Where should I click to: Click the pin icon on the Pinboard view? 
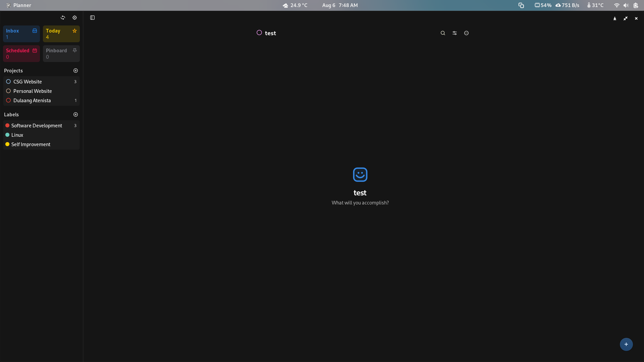point(74,51)
